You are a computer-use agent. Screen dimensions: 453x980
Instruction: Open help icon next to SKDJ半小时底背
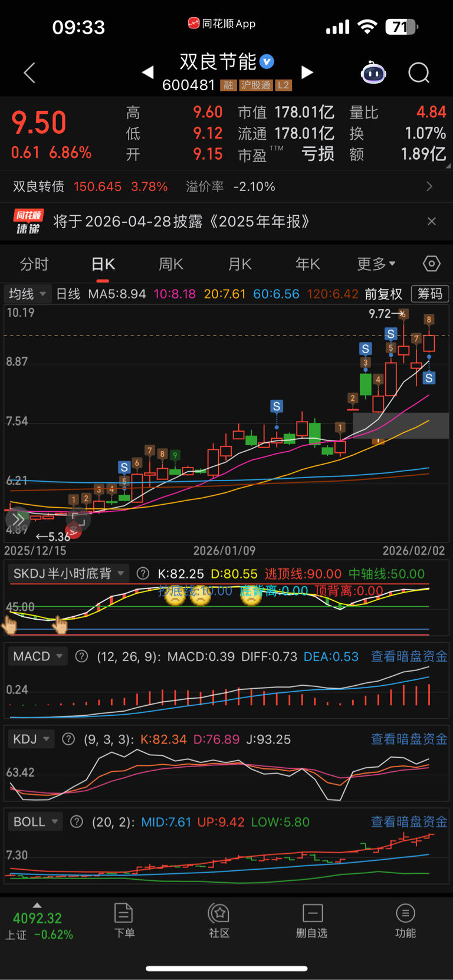coord(143,574)
